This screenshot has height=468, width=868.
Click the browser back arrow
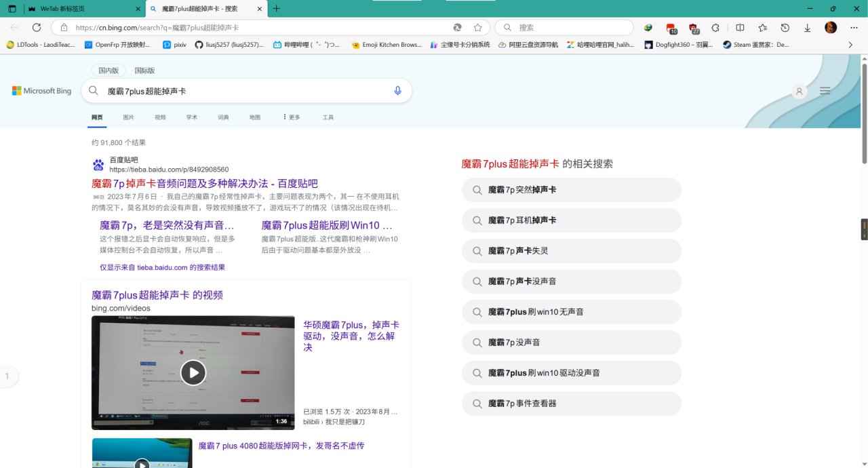tap(14, 28)
